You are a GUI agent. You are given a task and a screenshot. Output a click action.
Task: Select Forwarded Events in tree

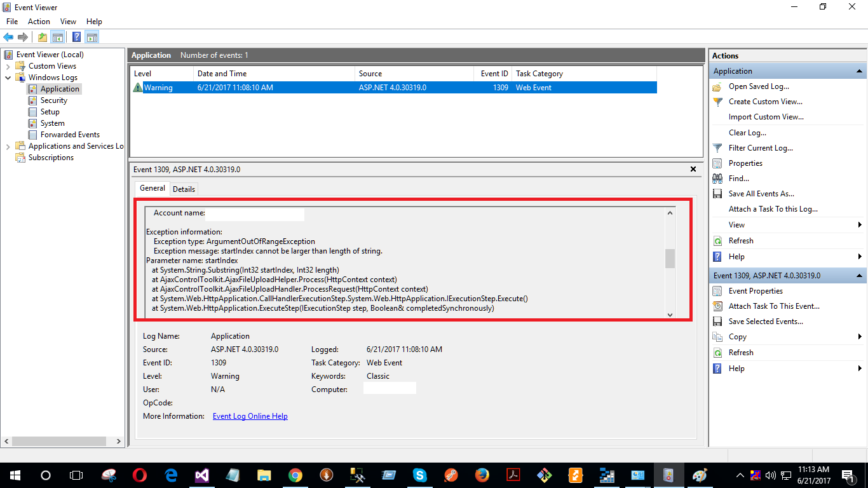(70, 135)
